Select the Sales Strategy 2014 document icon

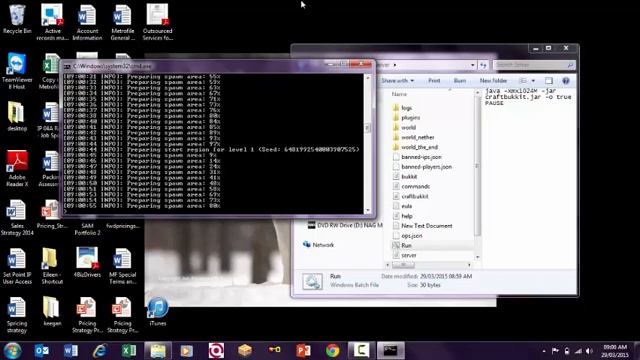17,218
